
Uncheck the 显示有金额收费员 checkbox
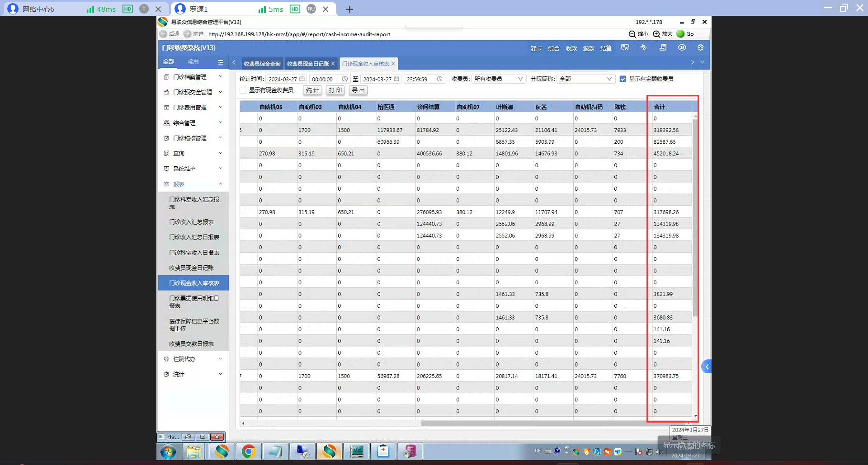tap(623, 79)
